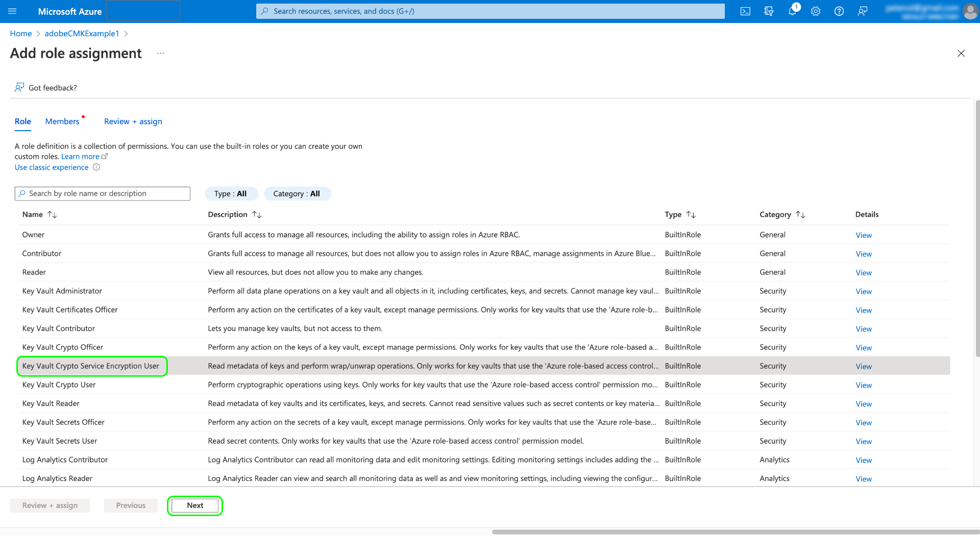
Task: Click the horizontal scrollbar at the bottom
Action: pos(735,532)
